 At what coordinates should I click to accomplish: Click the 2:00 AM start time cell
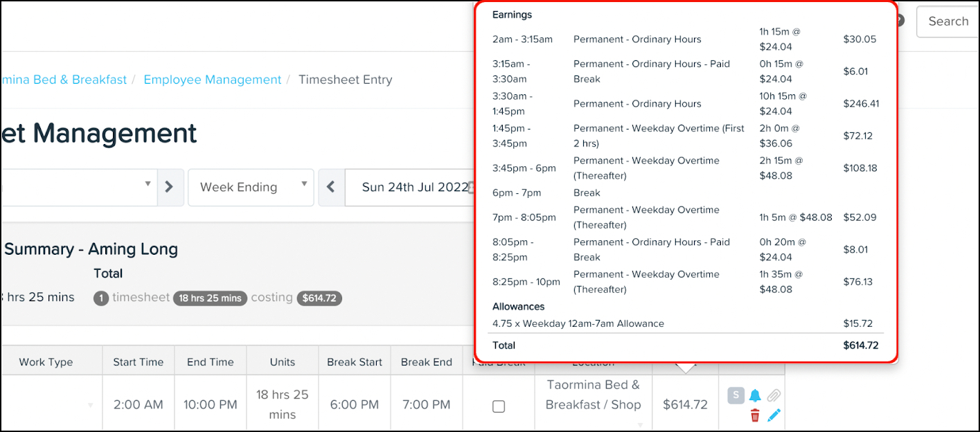point(139,404)
